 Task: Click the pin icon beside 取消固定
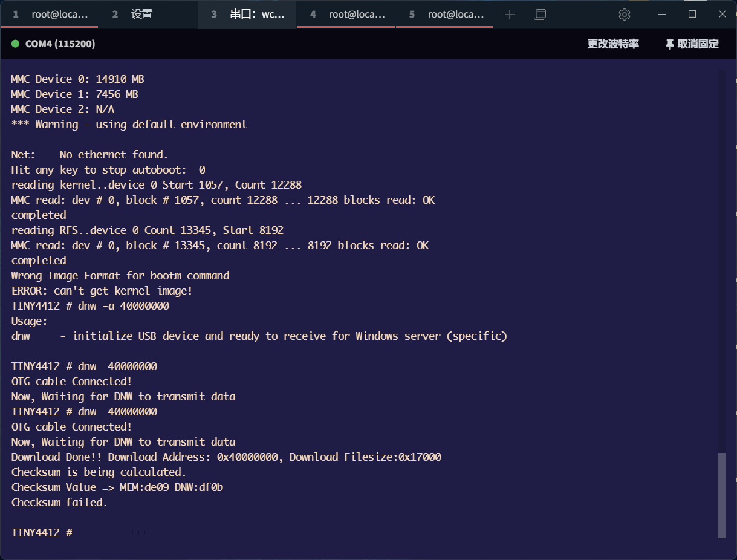tap(670, 44)
